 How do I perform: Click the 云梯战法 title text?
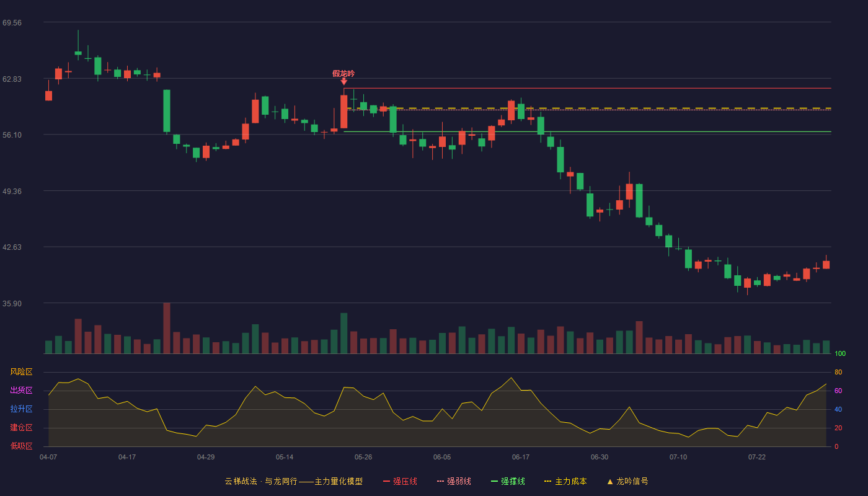point(241,481)
